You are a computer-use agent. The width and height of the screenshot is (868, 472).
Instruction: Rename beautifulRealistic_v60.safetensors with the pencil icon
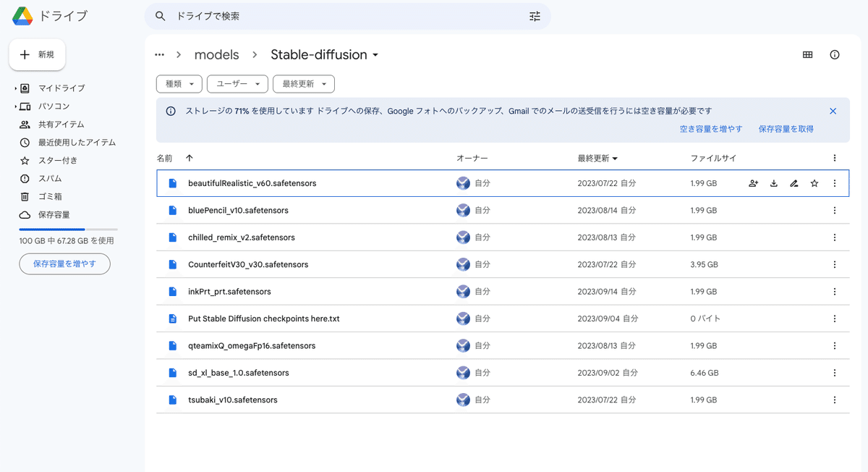point(794,183)
